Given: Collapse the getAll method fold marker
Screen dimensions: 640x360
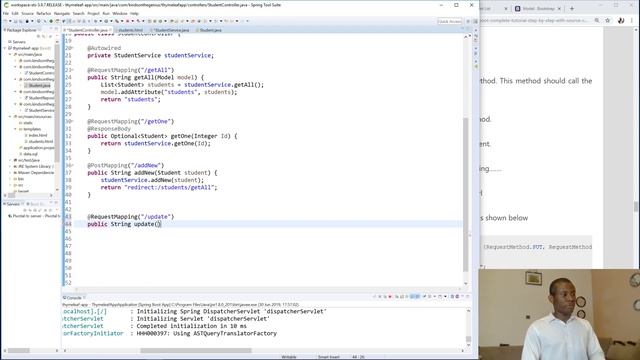Looking at the screenshot, I should click(x=72, y=70).
